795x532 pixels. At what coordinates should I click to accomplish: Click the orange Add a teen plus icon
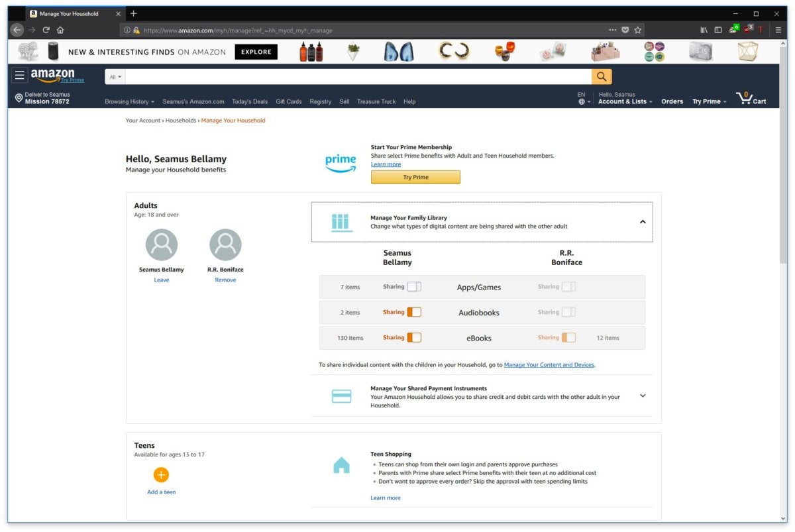(161, 474)
